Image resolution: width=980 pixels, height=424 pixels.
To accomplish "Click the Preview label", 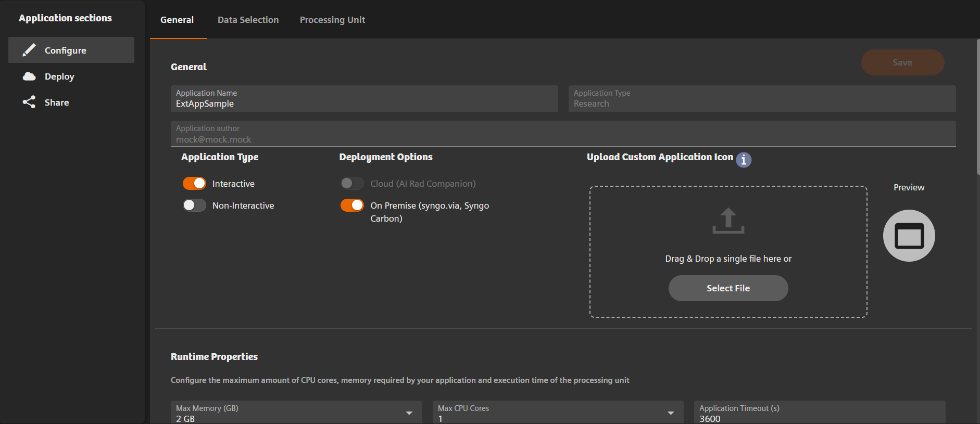I will click(x=909, y=187).
